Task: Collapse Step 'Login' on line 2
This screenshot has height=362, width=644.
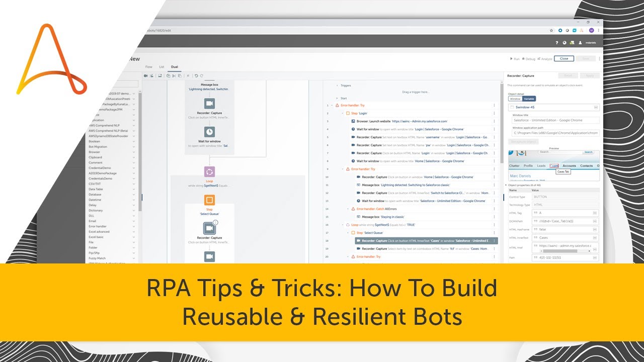Action: tap(343, 113)
